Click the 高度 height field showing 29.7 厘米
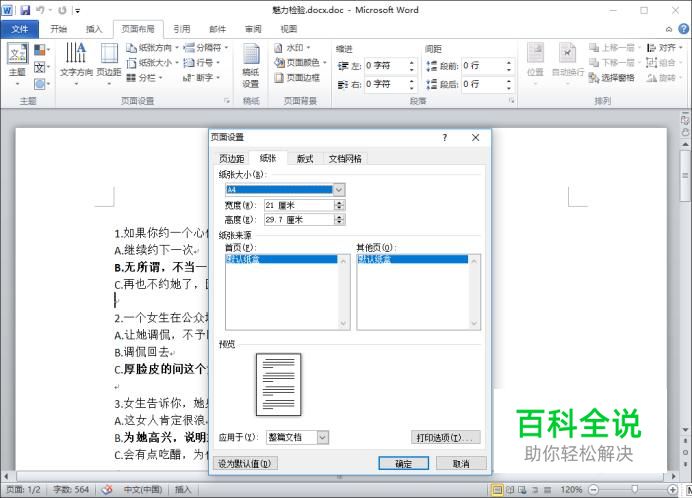 point(299,220)
